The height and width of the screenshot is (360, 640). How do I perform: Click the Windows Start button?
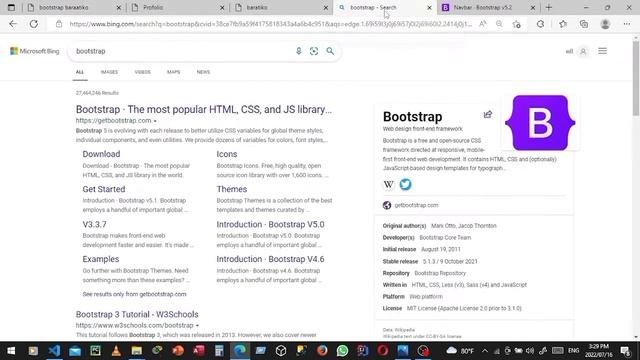(11, 351)
